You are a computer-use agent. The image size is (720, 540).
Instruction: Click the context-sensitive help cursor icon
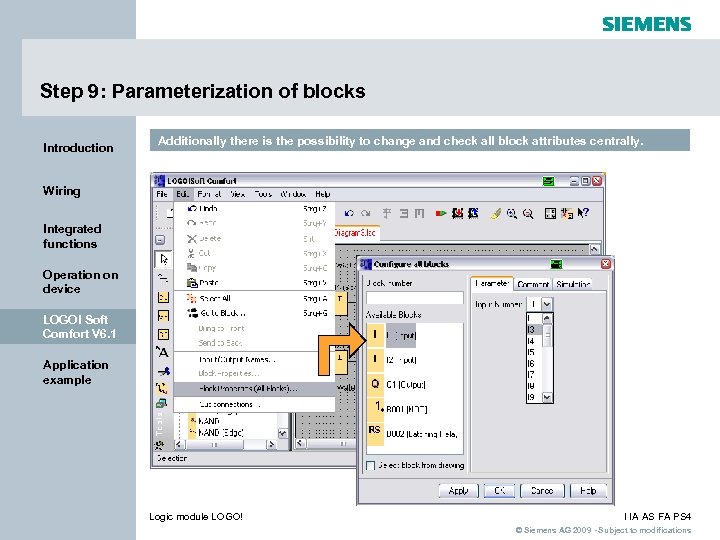583,213
